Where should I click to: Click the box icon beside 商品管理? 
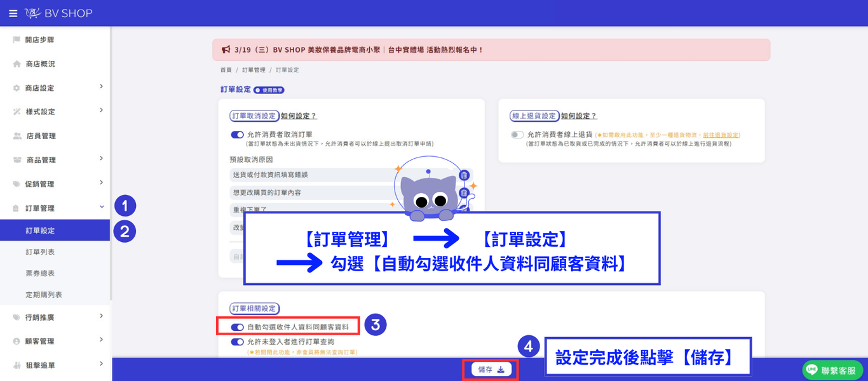coord(17,160)
